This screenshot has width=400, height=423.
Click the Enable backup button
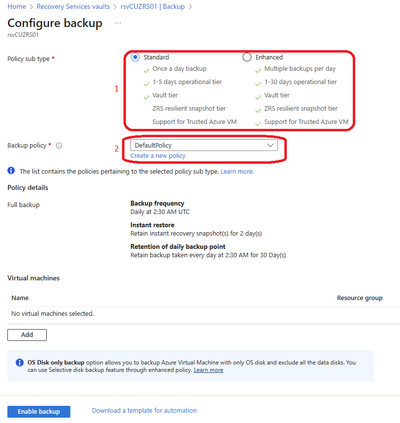coord(39,411)
